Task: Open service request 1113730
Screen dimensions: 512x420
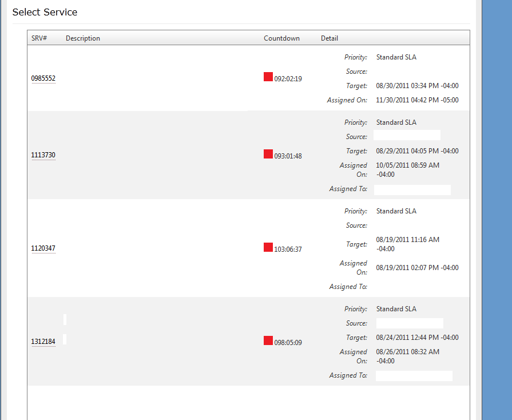Action: 43,155
